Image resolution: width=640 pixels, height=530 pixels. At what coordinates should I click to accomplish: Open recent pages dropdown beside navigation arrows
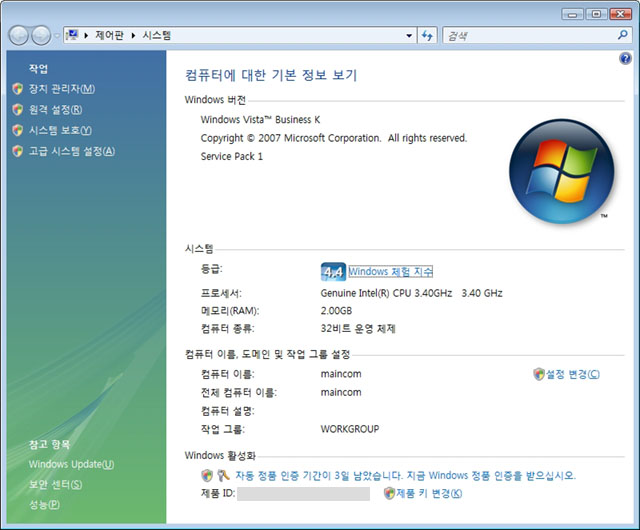click(57, 36)
